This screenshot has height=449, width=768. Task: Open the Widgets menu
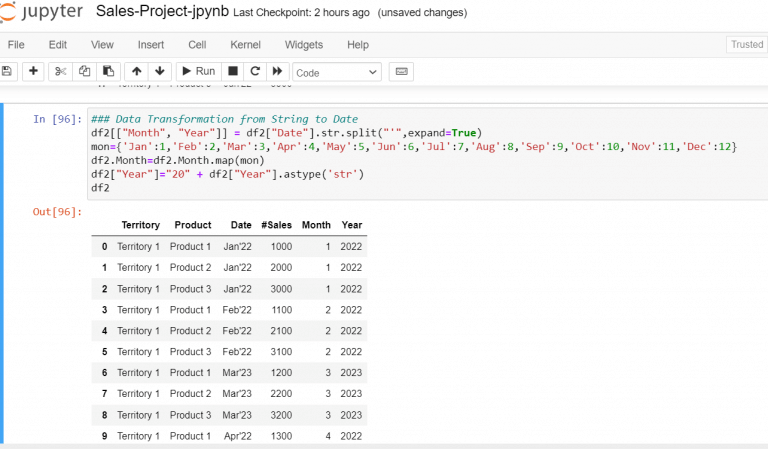tap(304, 45)
